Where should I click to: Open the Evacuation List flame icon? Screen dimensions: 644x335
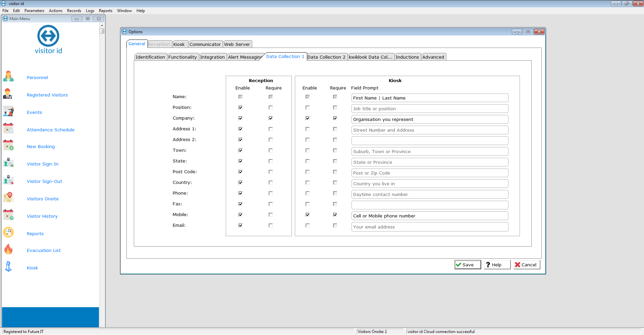(8, 250)
